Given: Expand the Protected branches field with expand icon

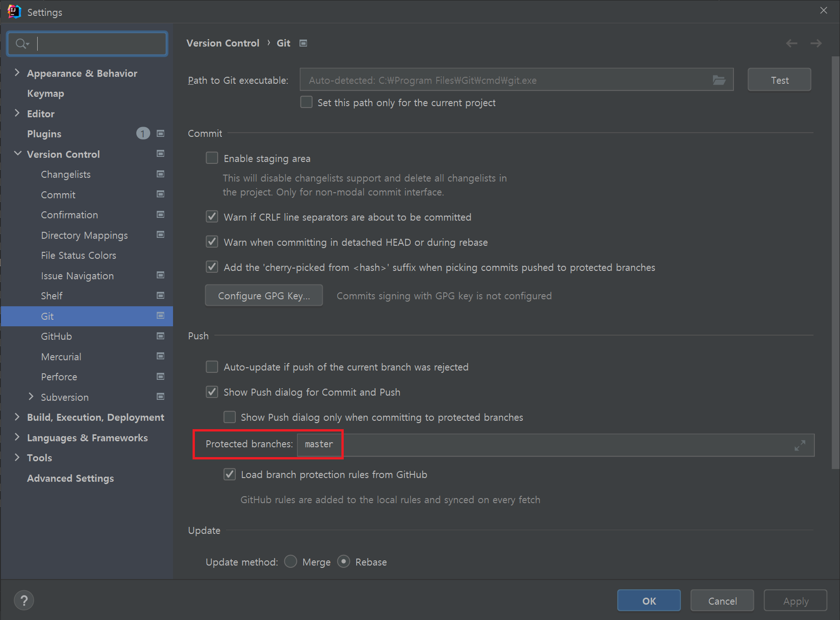Looking at the screenshot, I should tap(800, 445).
